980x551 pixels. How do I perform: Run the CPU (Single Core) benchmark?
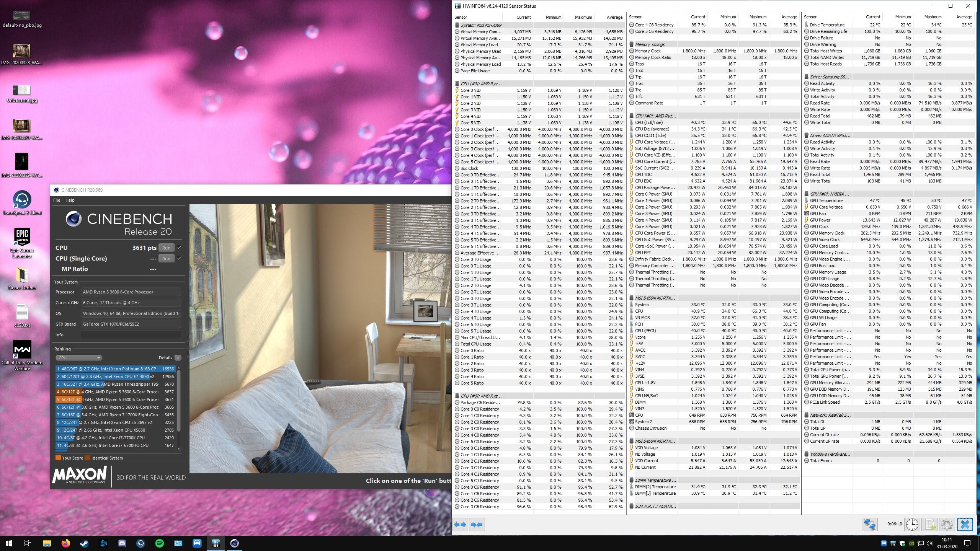166,258
